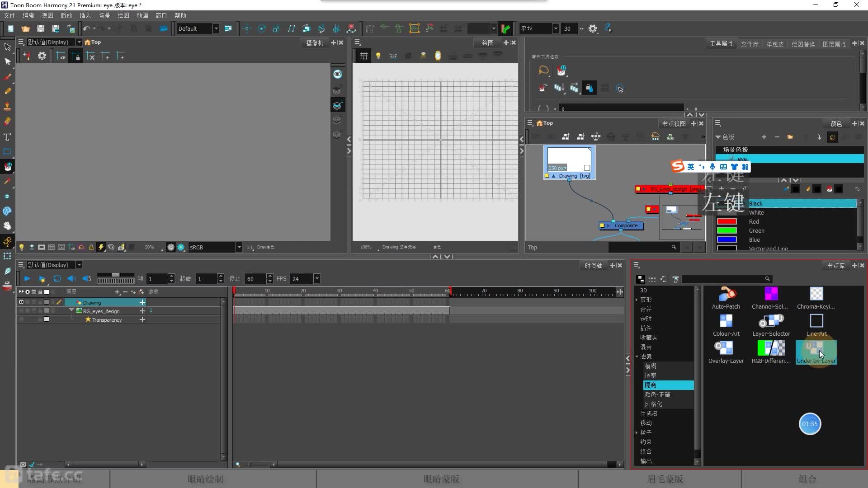Click the Composite node in Node View
868x488 pixels.
click(622, 225)
